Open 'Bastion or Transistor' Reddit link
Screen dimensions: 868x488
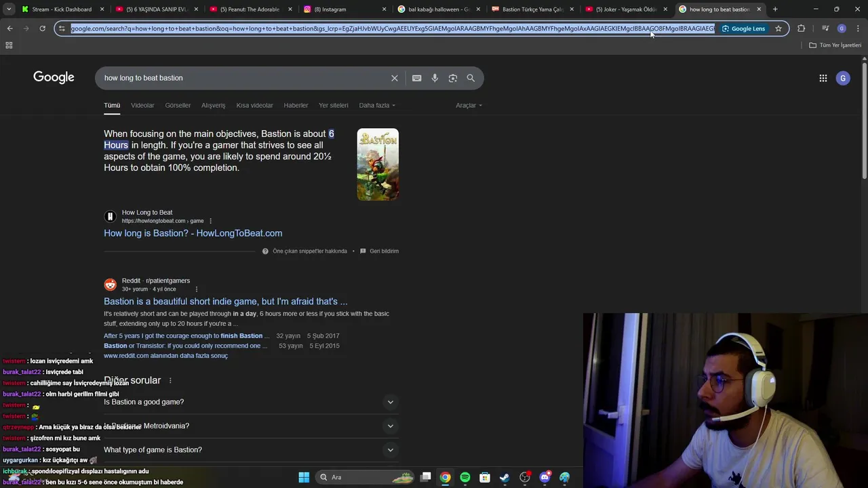click(185, 346)
